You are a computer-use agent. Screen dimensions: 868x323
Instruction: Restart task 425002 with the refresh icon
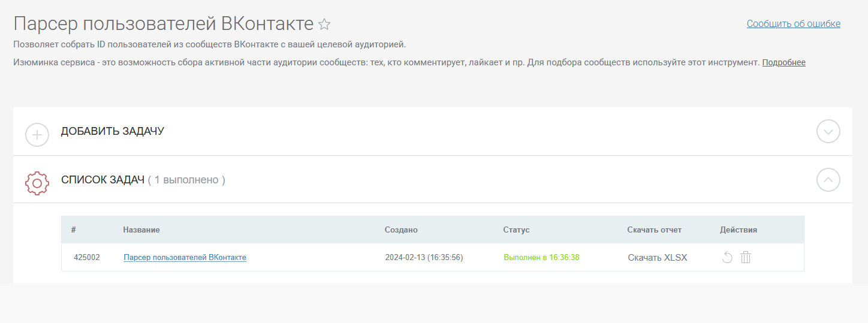tap(727, 258)
